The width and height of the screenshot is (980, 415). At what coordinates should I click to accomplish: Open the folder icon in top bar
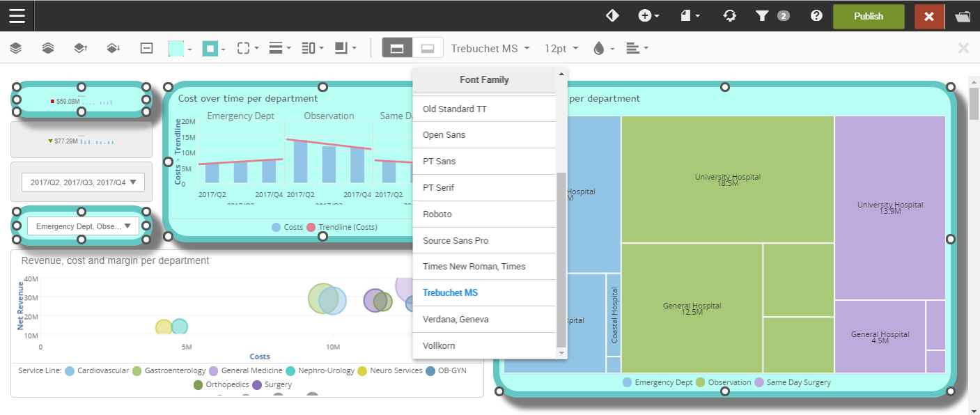point(963,16)
